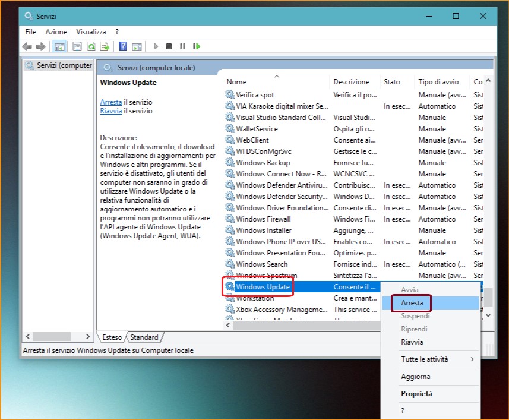Viewport: 509px width, 420px height.
Task: Choose Aggiorna in the context menu
Action: [431, 377]
